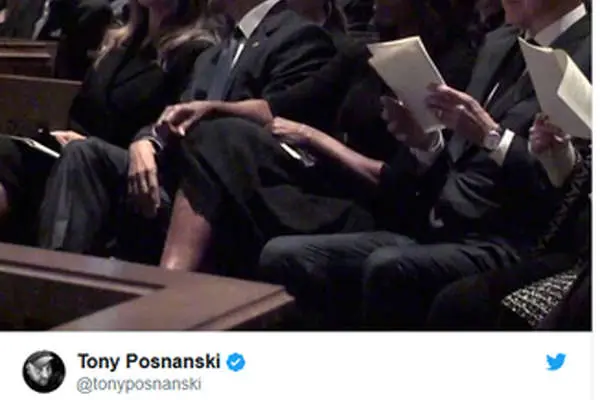Screen dimensions: 600x400
Task: Click the blue verified checkmark badge
Action: pyautogui.click(x=236, y=362)
